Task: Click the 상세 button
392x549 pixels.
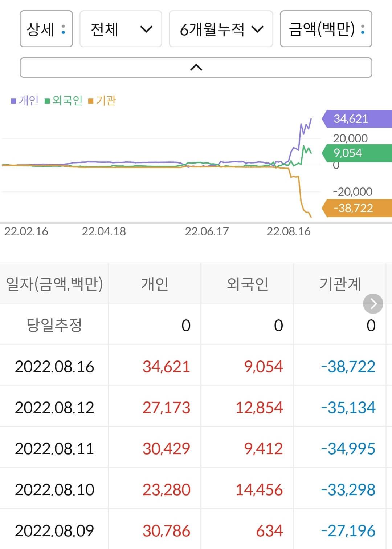Action: [x=46, y=29]
